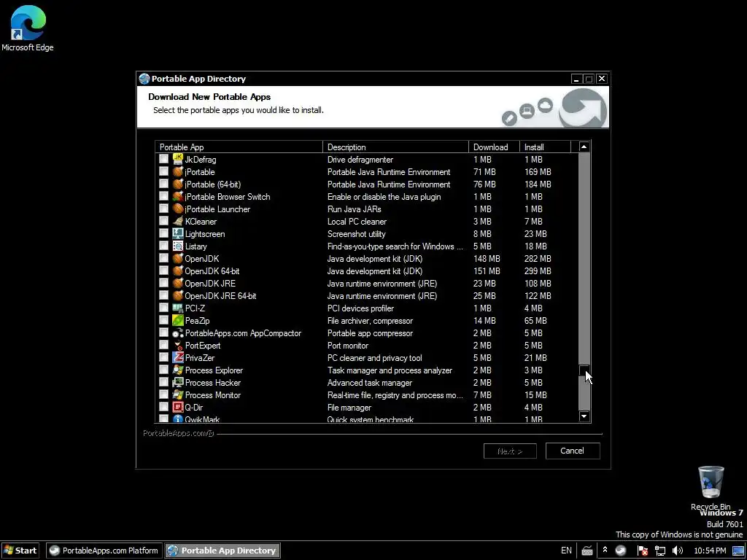This screenshot has height=560, width=747.
Task: Check the JkDefrag checkbox
Action: (x=163, y=158)
